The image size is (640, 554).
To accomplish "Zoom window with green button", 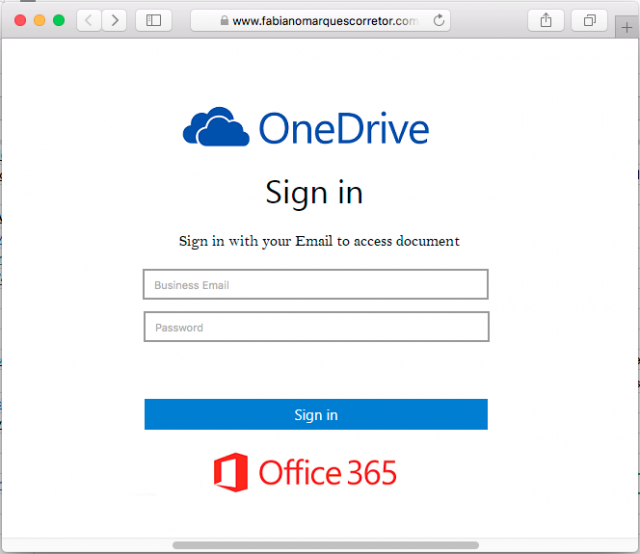I will point(59,20).
